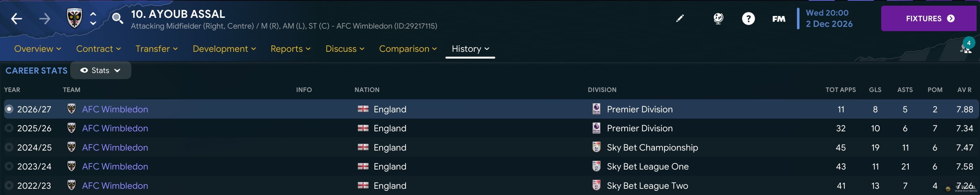
Task: Open the search magnifier icon
Action: click(118, 18)
